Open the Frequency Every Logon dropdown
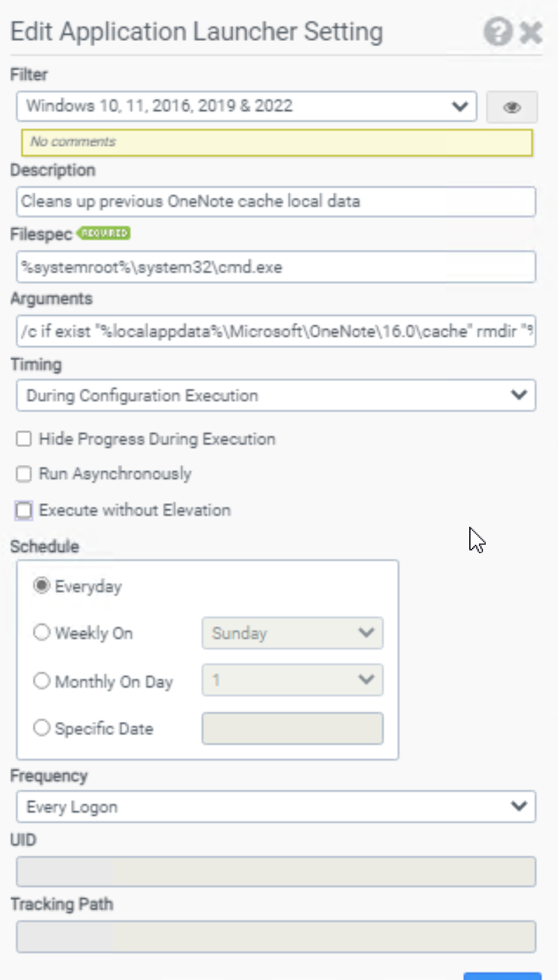The height and width of the screenshot is (980, 558). click(276, 806)
